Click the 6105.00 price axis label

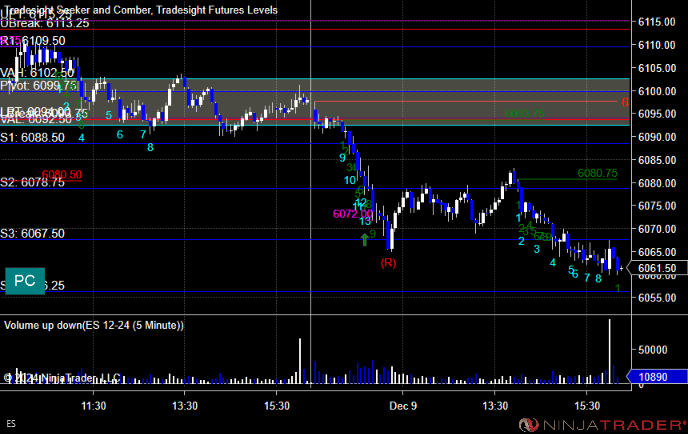(656, 68)
